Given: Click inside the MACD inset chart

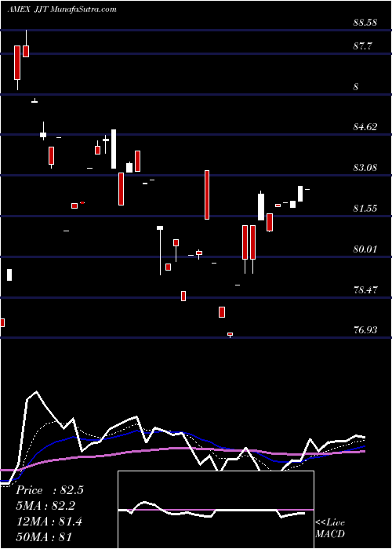Looking at the screenshot, I should (216, 510).
